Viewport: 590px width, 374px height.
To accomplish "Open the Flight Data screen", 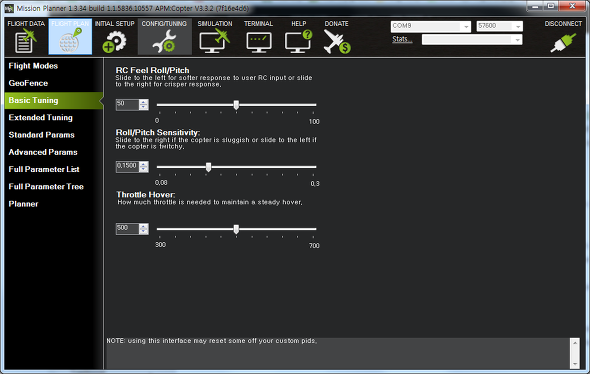I will [26, 37].
